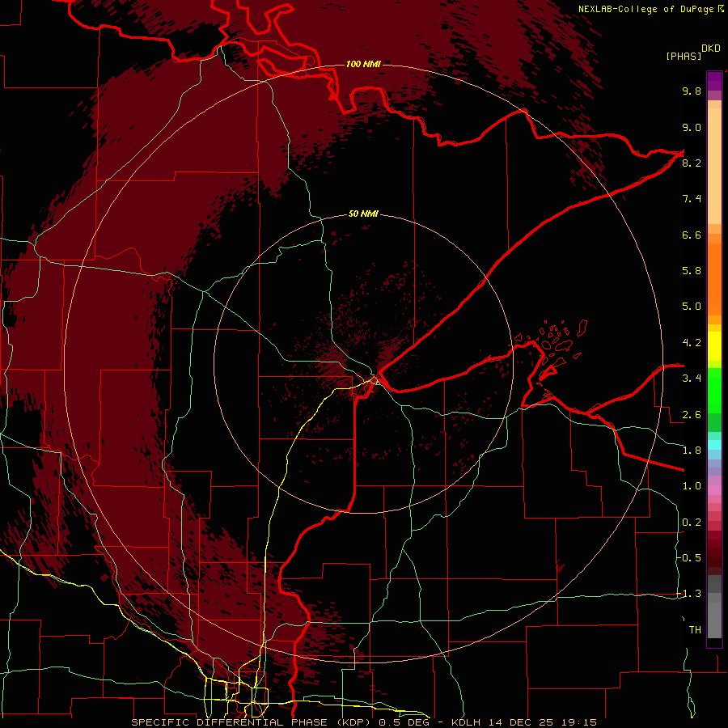Pick the yellow segment of the color bar
This screenshot has height=728, width=728.
point(714,346)
